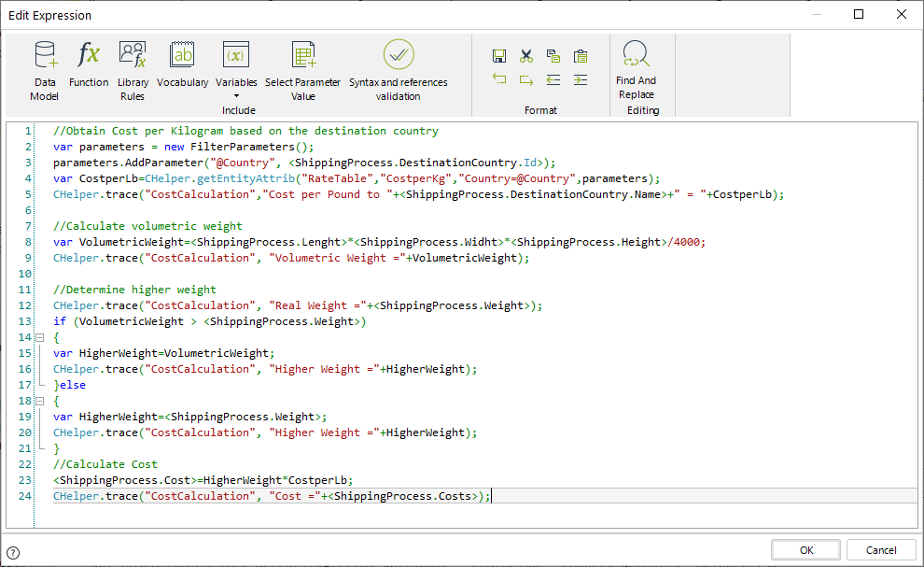Screen dimensions: 924x567
Task: Open Library Rules from the toolbar
Action: 133,71
